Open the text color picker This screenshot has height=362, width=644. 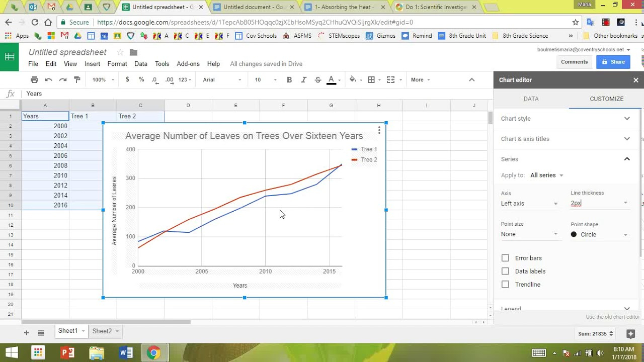pos(331,79)
